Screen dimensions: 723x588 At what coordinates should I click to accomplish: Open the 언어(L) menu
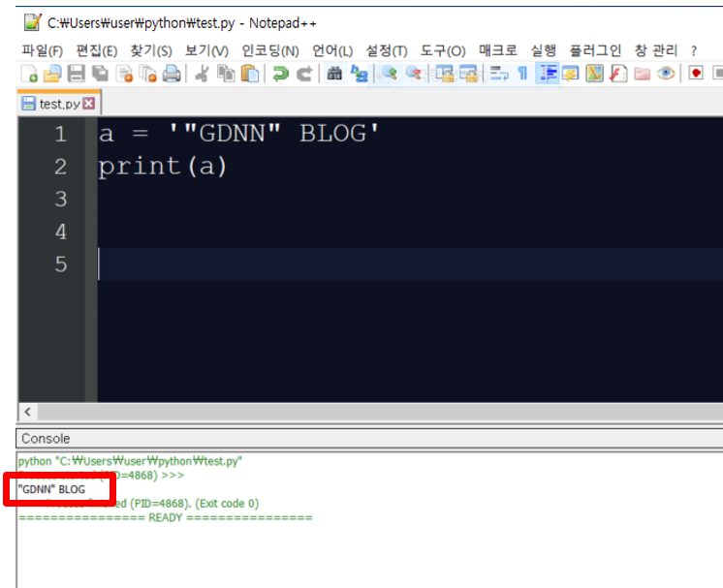pyautogui.click(x=332, y=50)
